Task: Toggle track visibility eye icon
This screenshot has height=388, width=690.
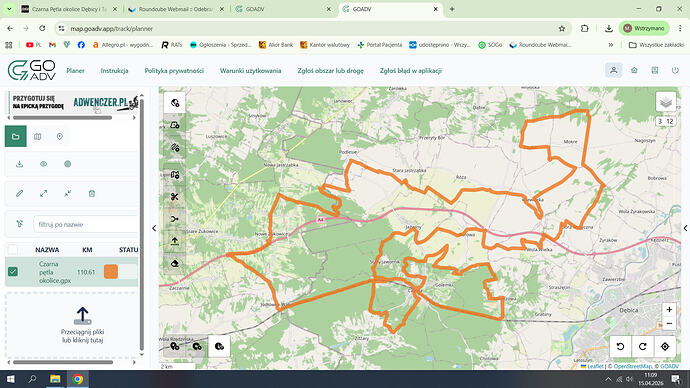Action: point(44,164)
